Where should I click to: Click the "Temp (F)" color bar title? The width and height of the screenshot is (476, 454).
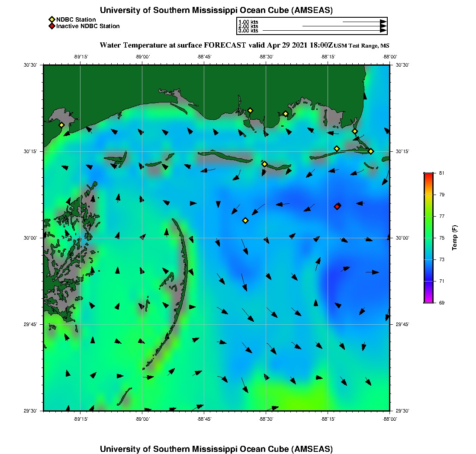click(454, 237)
